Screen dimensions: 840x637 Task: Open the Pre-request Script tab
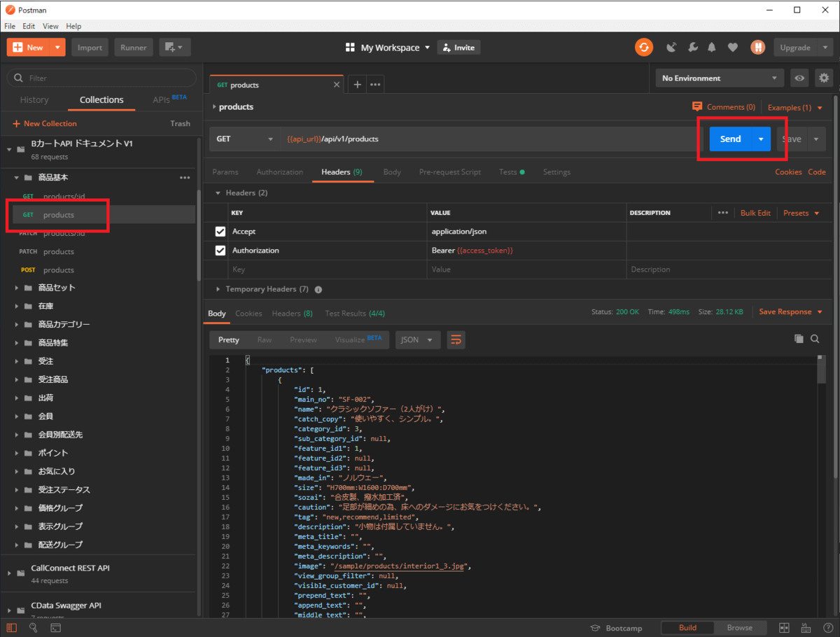(450, 172)
